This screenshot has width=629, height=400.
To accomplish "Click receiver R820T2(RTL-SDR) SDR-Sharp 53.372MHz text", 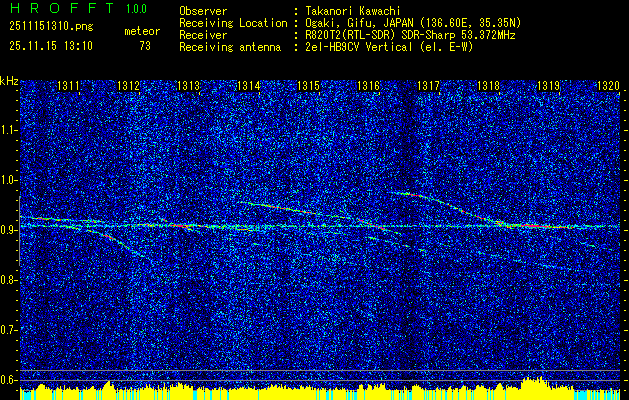I will click(410, 35).
